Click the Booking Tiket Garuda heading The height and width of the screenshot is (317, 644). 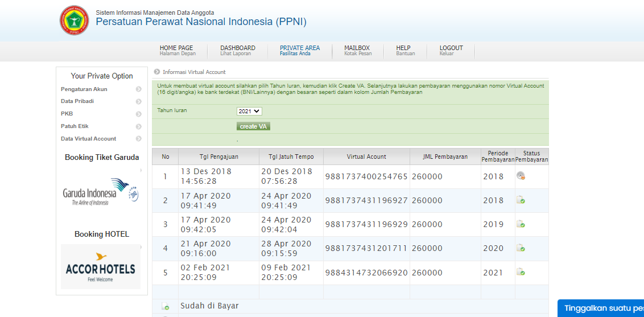coord(102,157)
